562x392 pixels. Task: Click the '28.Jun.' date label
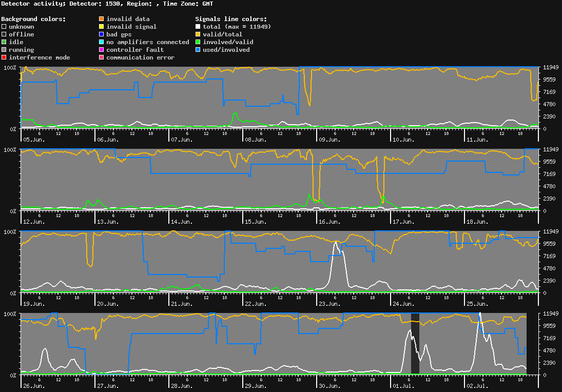pyautogui.click(x=182, y=386)
